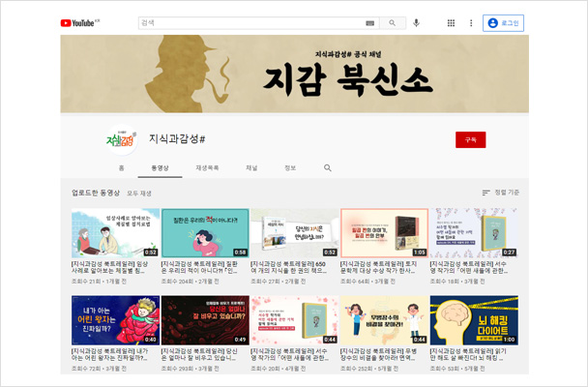Start voice search with microphone icon
This screenshot has width=588, height=387.
tap(416, 23)
